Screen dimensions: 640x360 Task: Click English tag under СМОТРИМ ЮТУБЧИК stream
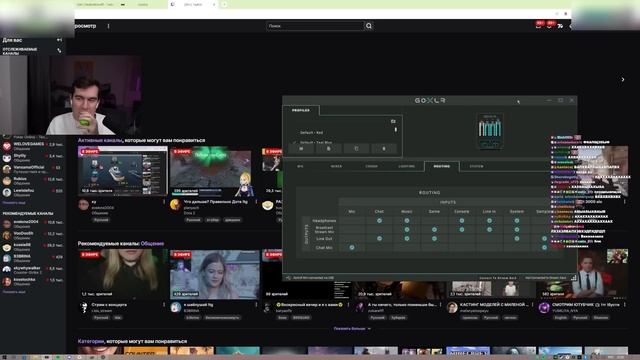click(560, 317)
